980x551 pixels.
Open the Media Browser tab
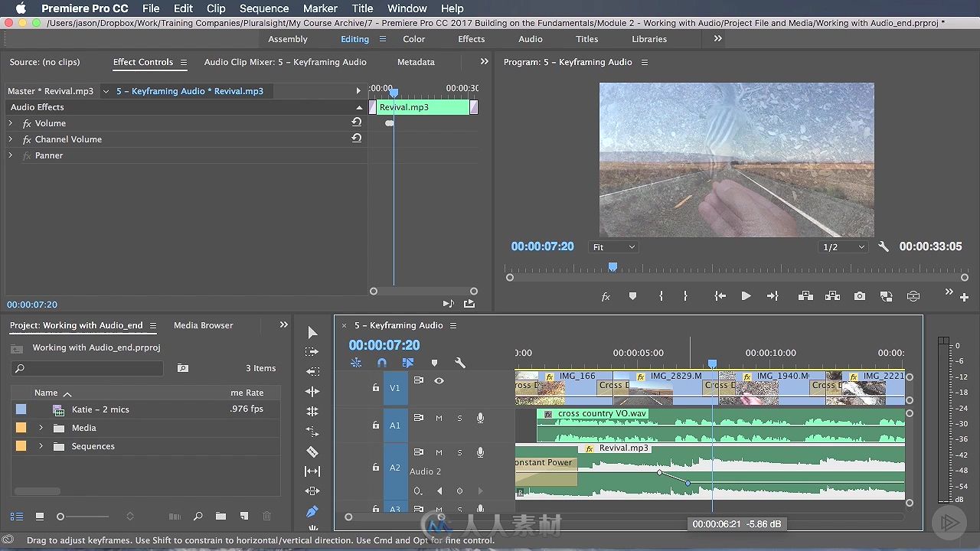tap(203, 325)
